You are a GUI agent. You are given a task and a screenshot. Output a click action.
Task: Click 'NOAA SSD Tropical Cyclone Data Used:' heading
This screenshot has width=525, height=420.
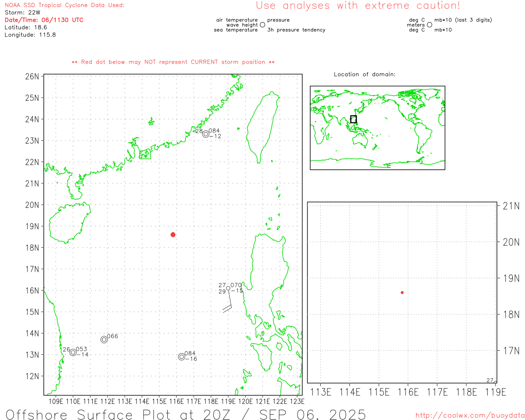tap(64, 5)
